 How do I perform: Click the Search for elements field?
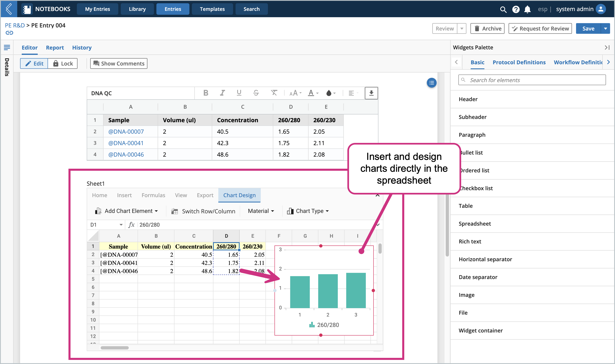(x=532, y=80)
